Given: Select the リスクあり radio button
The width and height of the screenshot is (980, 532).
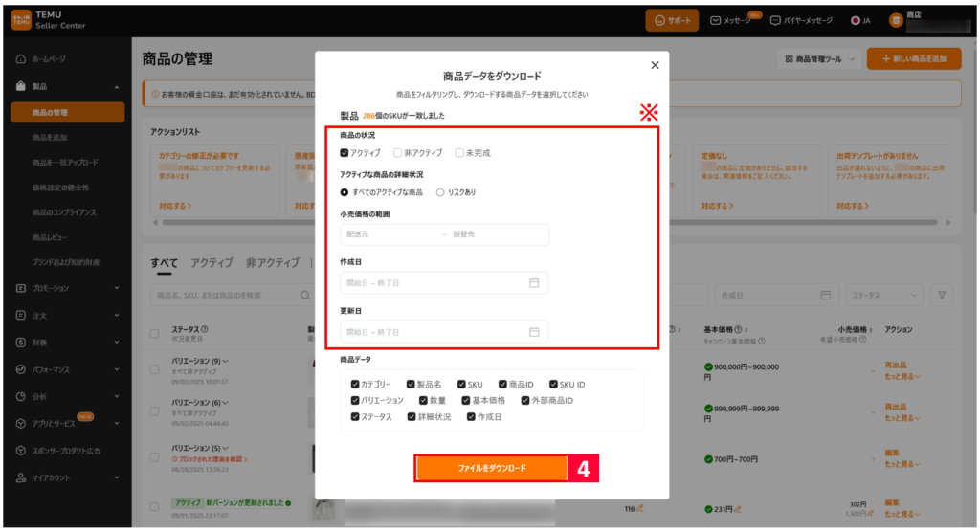Looking at the screenshot, I should pos(440,192).
